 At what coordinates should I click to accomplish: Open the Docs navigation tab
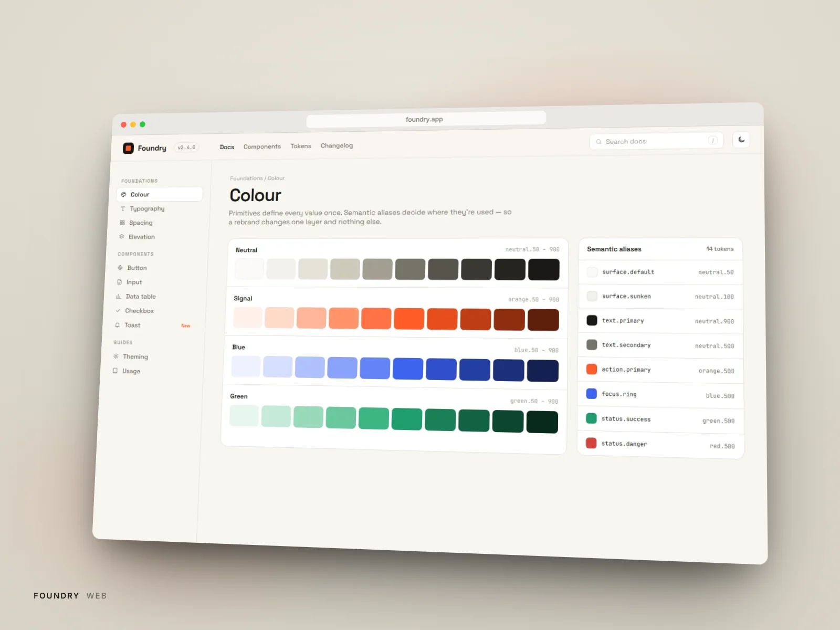[227, 147]
